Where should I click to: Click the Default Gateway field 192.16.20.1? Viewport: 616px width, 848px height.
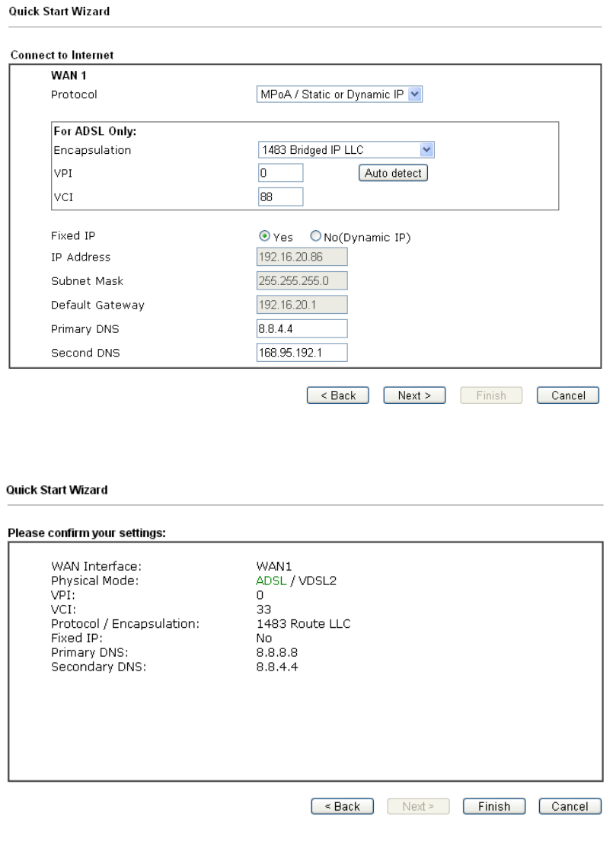302,305
